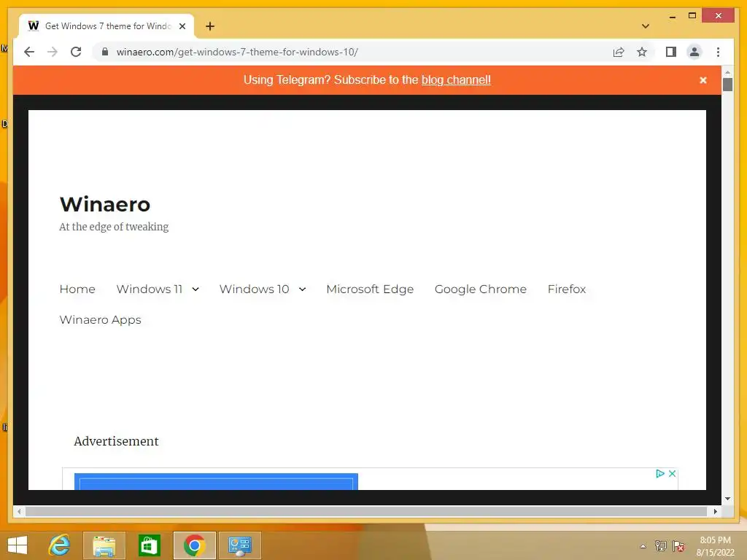Open the tab search dropdown arrow
This screenshot has width=747, height=560.
coord(646,26)
